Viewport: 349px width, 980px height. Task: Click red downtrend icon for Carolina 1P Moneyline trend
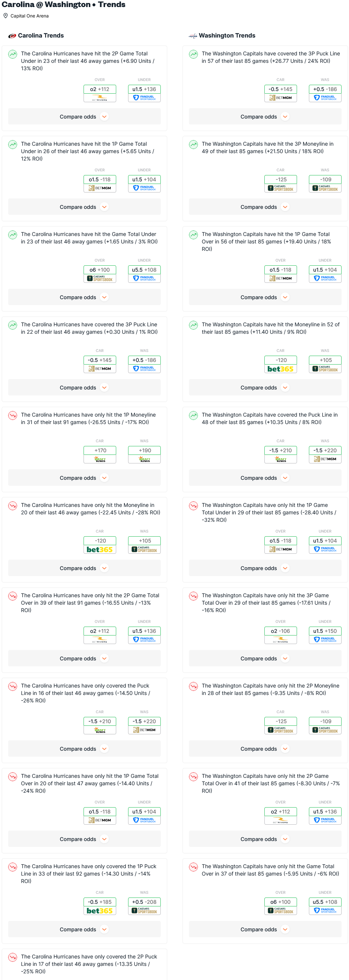coord(13,415)
